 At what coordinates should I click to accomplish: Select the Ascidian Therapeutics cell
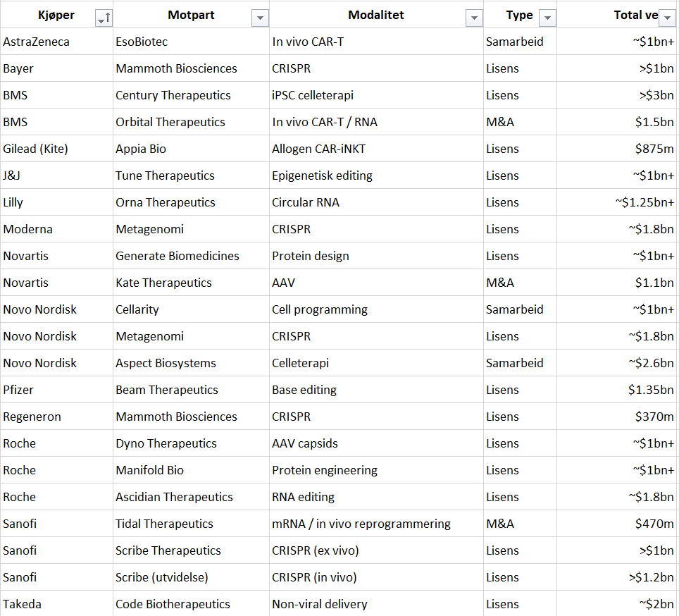click(x=174, y=497)
